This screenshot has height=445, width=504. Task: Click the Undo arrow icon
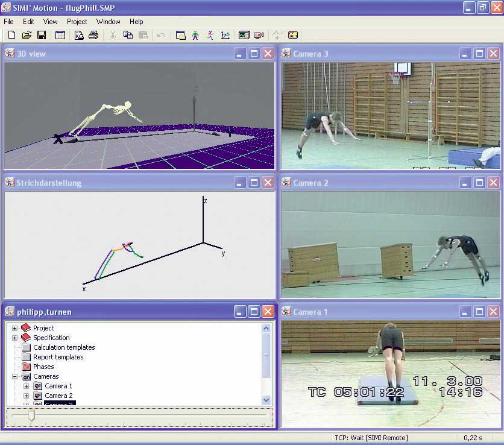pos(161,35)
